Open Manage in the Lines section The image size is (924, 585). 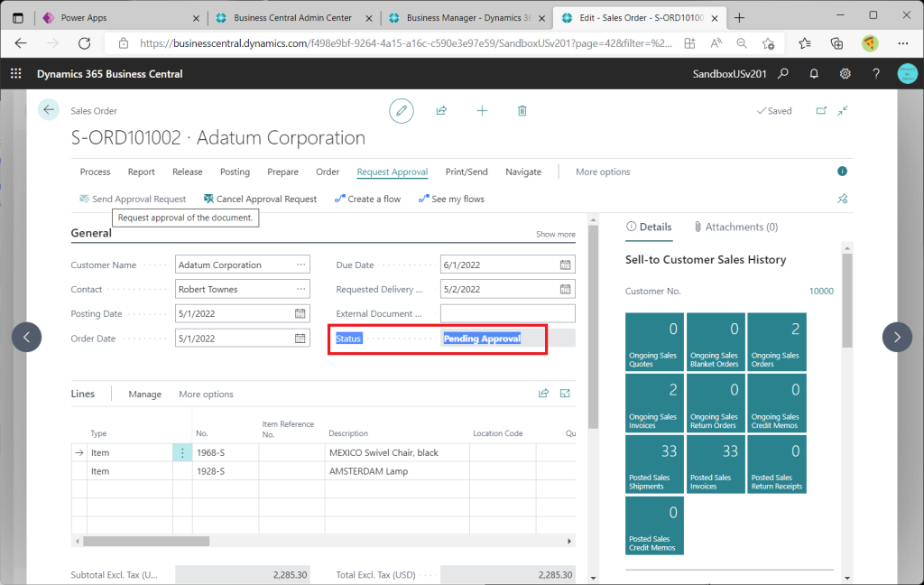(145, 394)
